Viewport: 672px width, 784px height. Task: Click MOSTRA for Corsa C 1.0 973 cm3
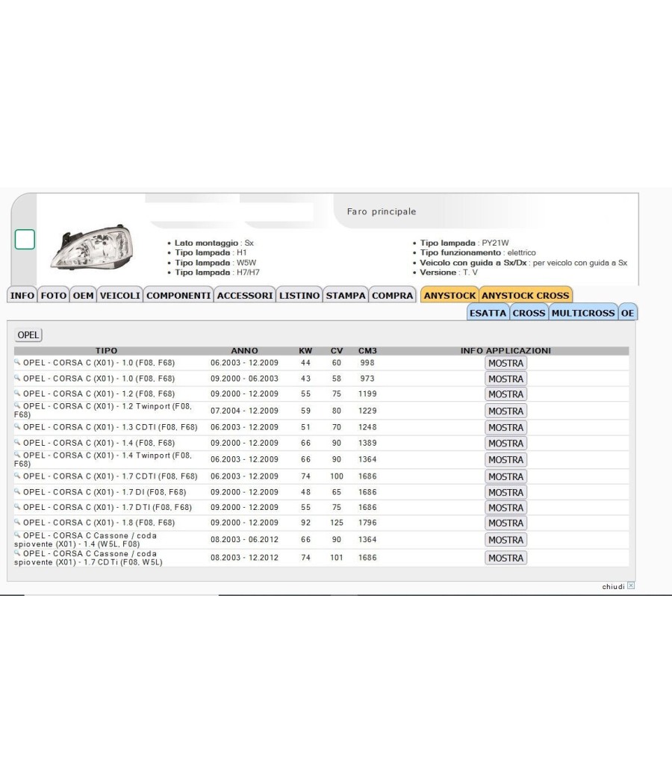coord(506,379)
